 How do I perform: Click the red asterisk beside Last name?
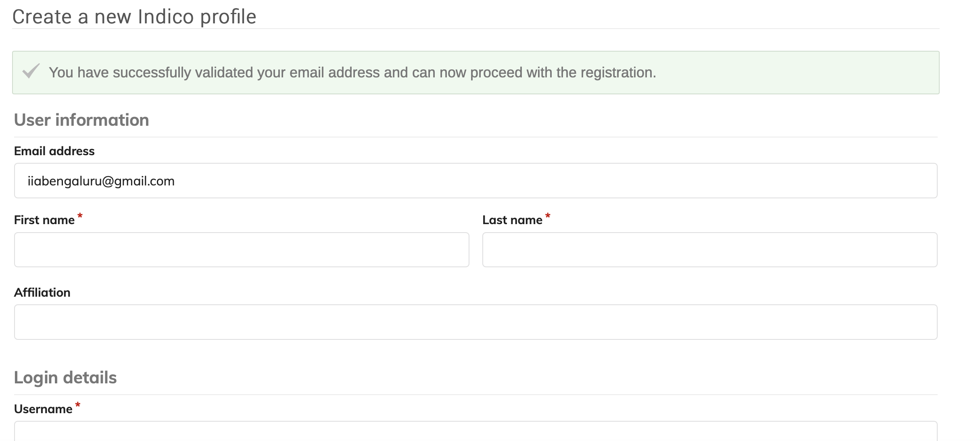pyautogui.click(x=548, y=216)
